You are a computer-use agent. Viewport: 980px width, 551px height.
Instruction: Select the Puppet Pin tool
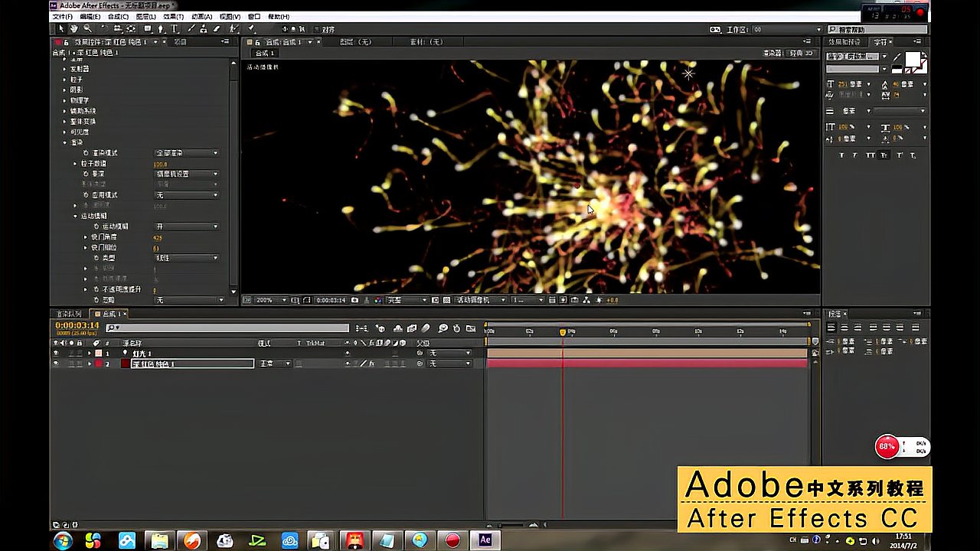pos(250,28)
